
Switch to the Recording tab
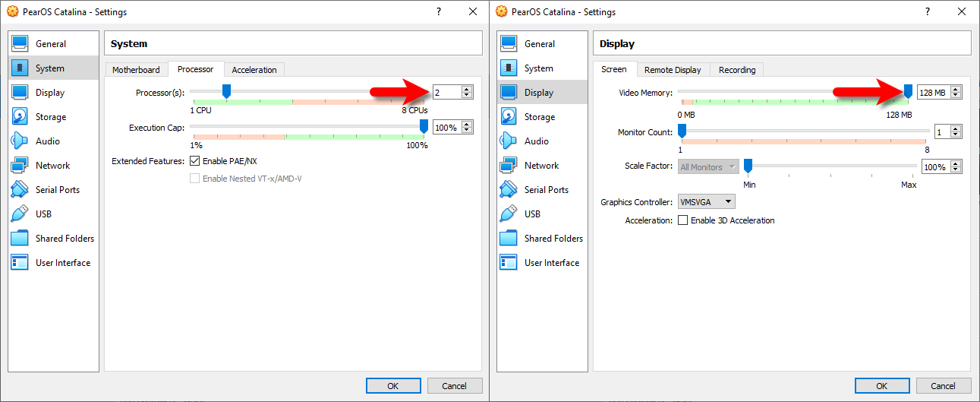(737, 70)
